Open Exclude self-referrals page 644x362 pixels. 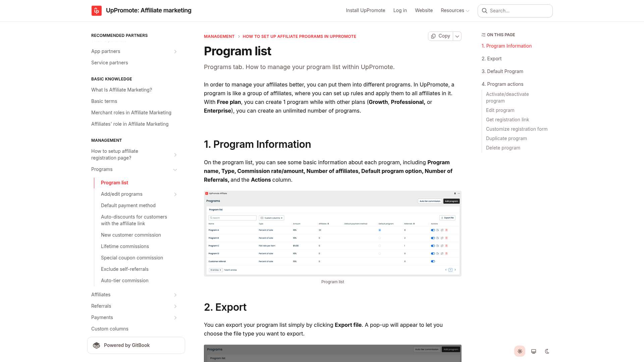[x=124, y=269]
